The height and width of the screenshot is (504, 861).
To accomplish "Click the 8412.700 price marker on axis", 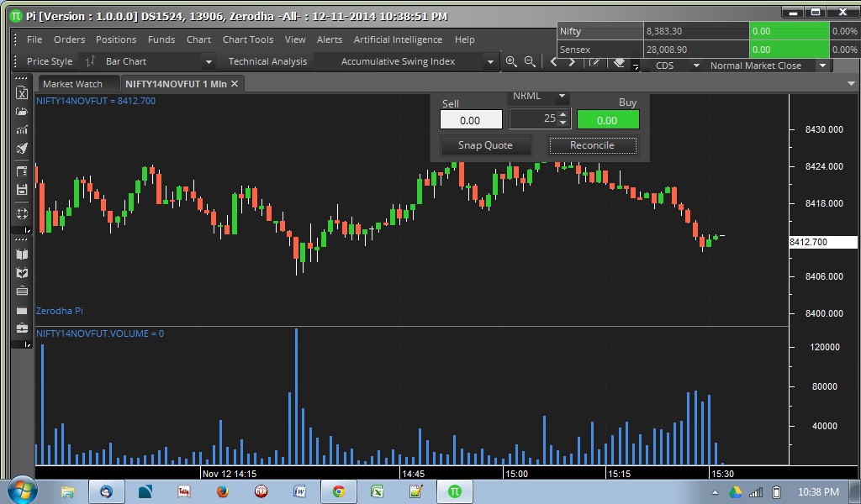I will [822, 242].
